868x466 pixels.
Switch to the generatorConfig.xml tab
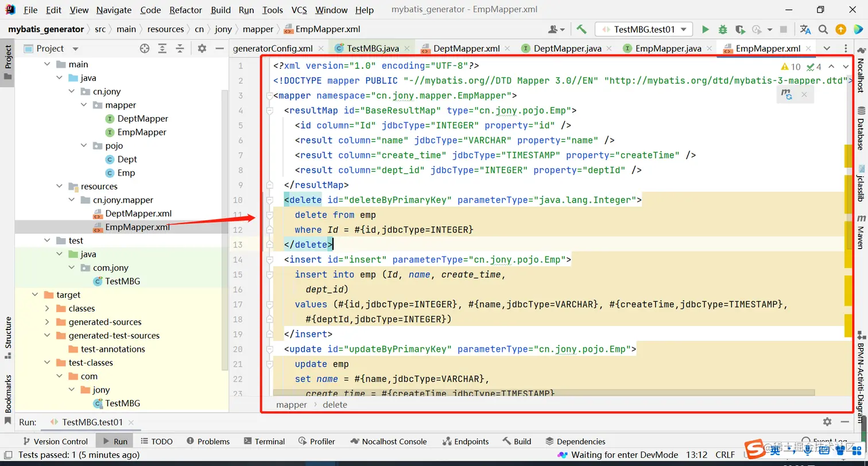click(x=273, y=49)
